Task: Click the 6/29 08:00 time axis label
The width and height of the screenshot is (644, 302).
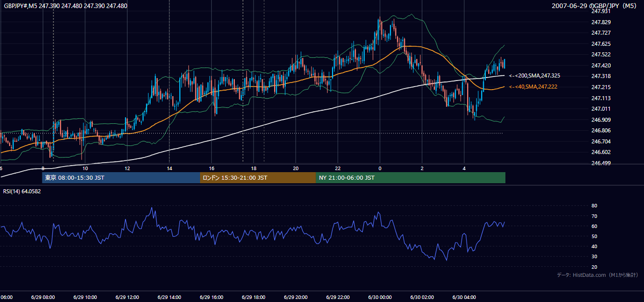Action: coord(42,297)
